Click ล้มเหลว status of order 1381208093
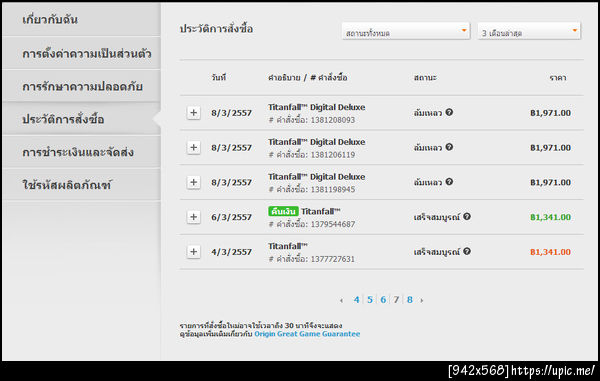The image size is (600, 381). (x=428, y=113)
